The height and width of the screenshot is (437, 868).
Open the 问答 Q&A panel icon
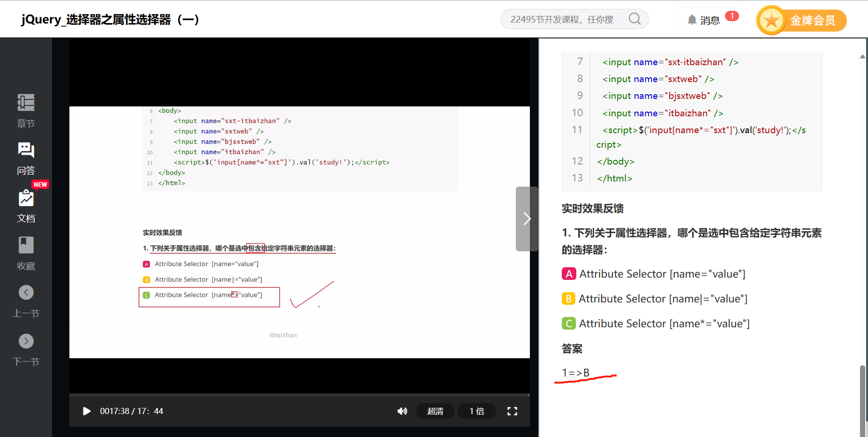coord(26,151)
